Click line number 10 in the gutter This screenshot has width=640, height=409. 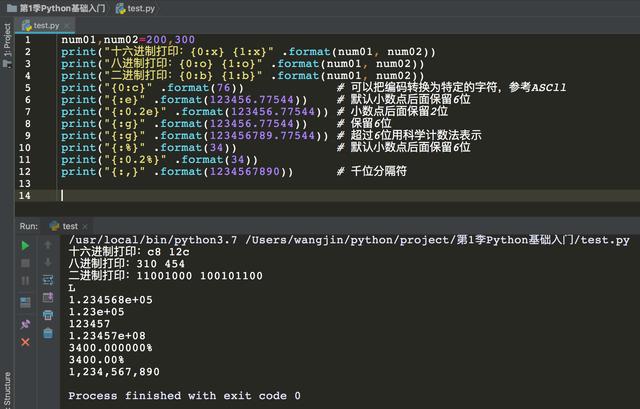pyautogui.click(x=24, y=148)
